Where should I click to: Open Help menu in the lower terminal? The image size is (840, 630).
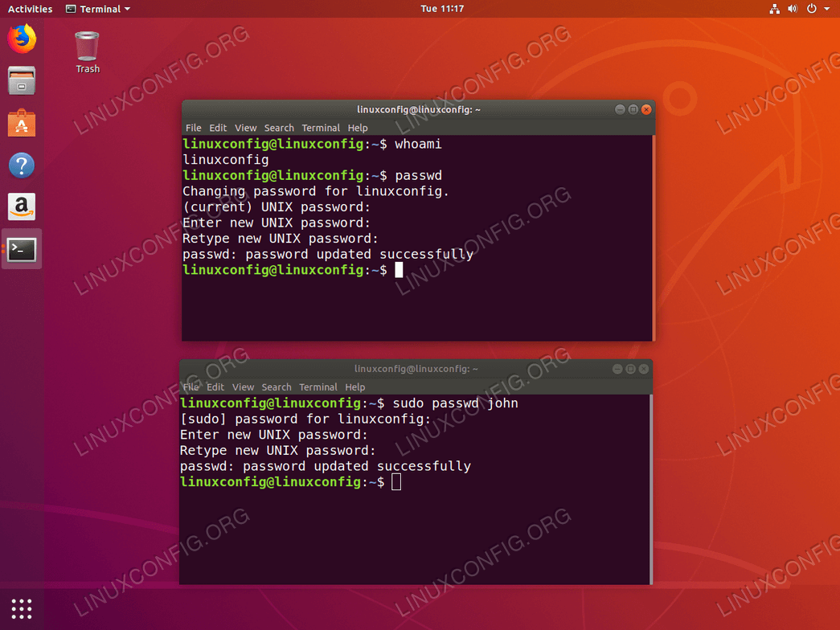tap(354, 387)
